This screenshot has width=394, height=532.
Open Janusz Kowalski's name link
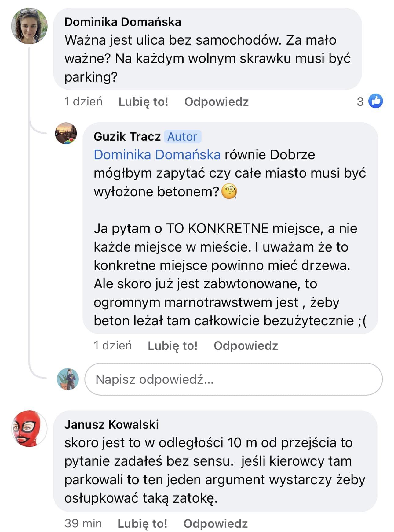click(x=111, y=425)
